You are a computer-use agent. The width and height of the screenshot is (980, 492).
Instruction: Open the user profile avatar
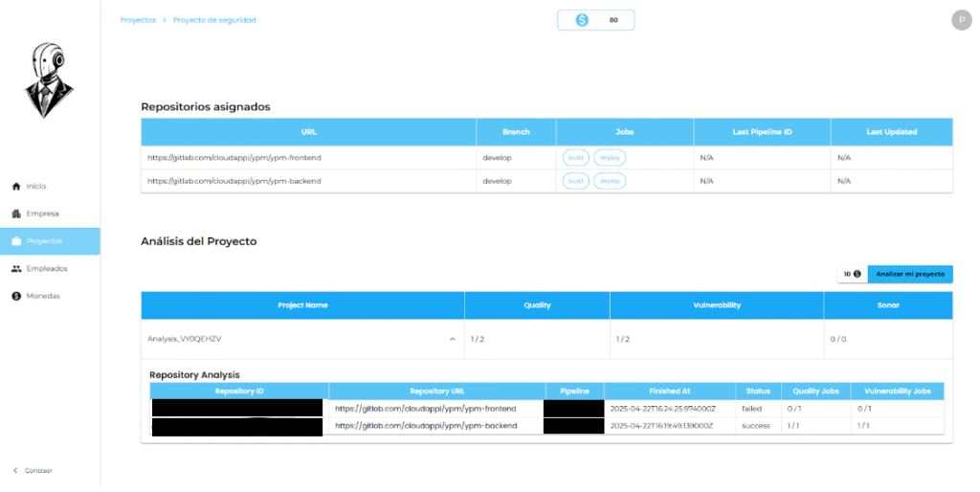pos(961,20)
